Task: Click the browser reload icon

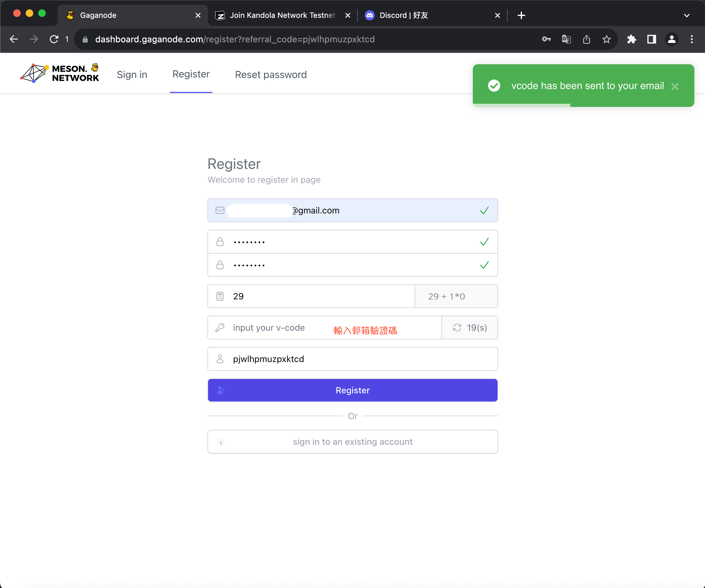Action: [x=54, y=39]
